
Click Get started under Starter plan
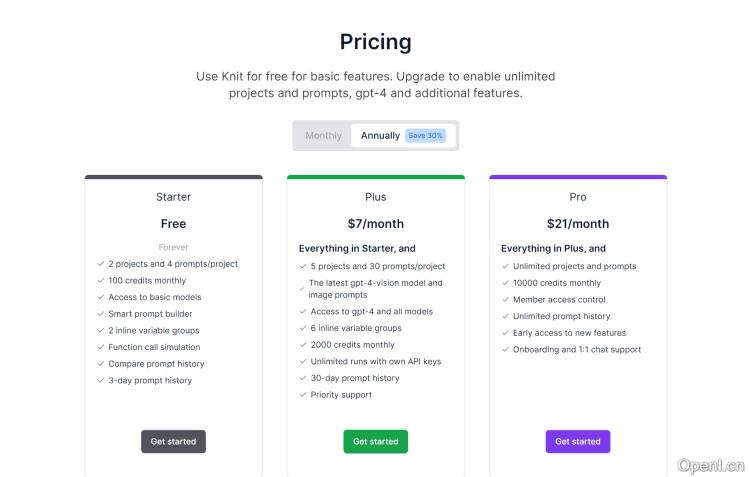pyautogui.click(x=173, y=441)
